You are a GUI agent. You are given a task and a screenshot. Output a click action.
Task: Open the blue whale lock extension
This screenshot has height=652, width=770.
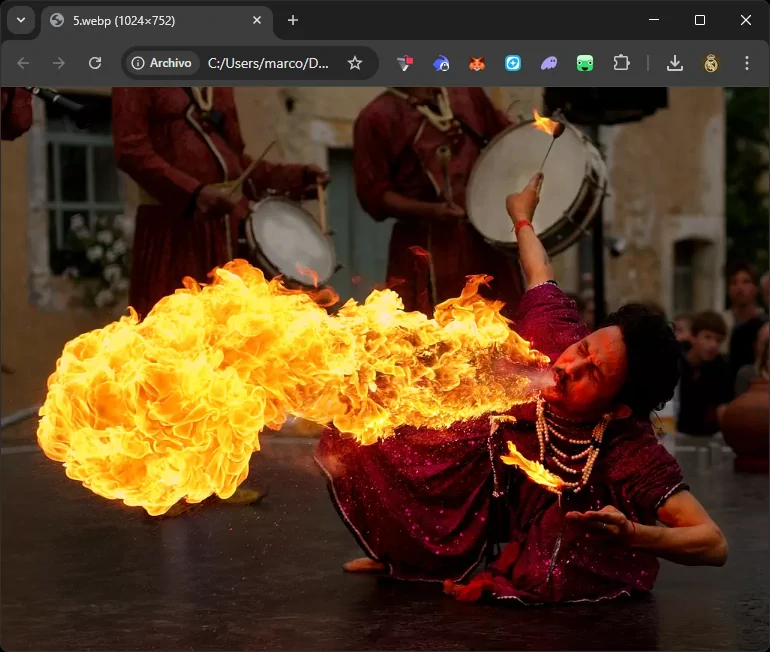(441, 63)
